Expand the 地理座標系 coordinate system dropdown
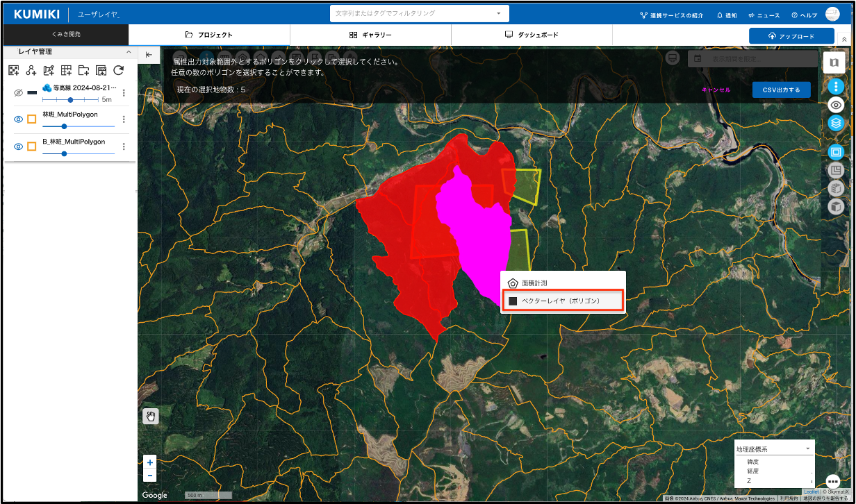The height and width of the screenshot is (504, 856). click(807, 449)
